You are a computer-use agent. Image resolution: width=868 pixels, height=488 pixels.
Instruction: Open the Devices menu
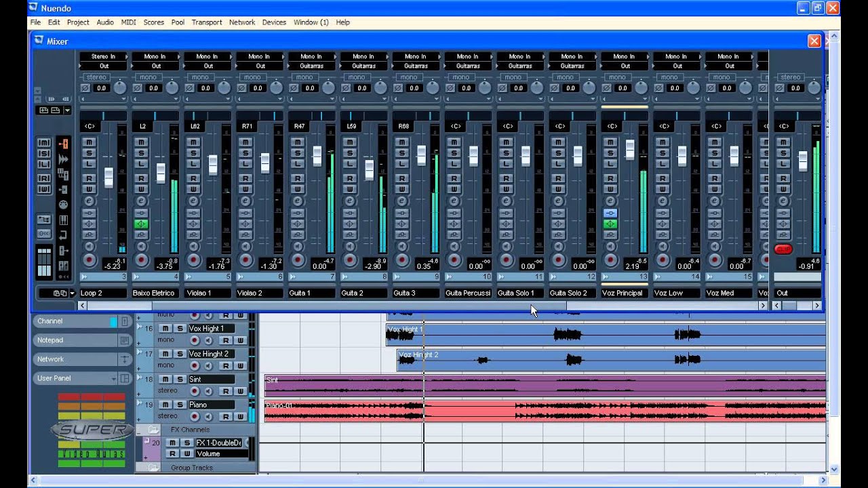(x=274, y=22)
